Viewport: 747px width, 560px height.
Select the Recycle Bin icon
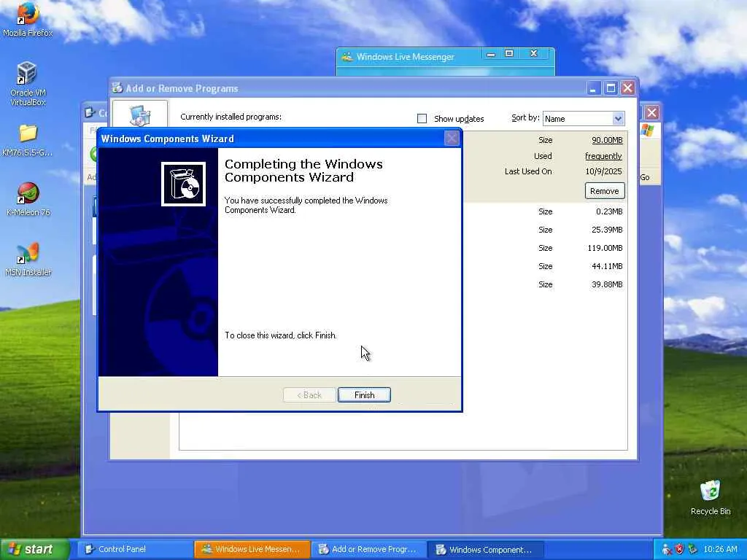(711, 498)
